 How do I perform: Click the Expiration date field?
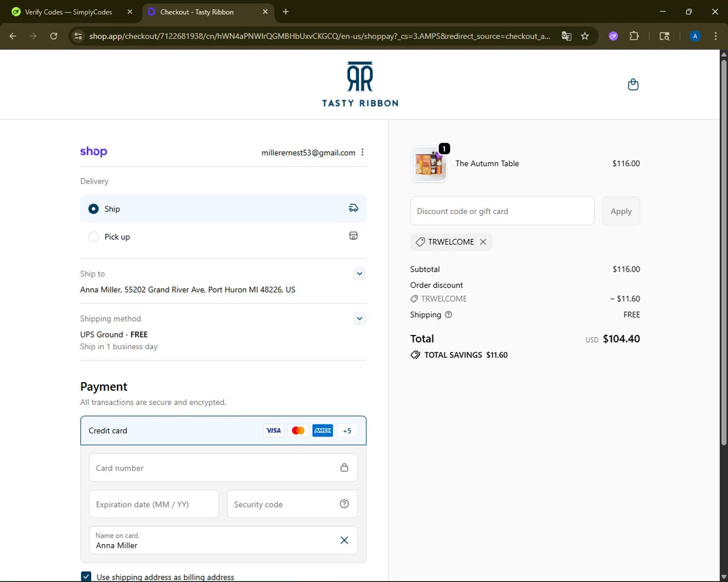[154, 504]
